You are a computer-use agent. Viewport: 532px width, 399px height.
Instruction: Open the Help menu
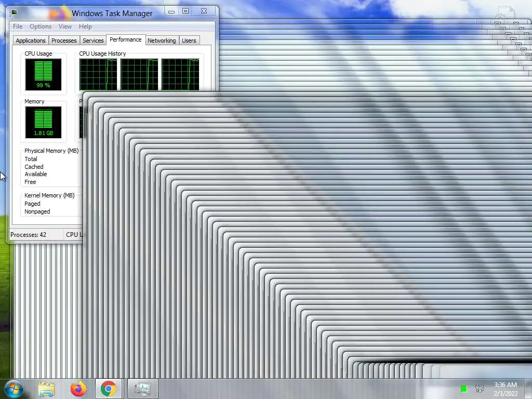click(85, 26)
